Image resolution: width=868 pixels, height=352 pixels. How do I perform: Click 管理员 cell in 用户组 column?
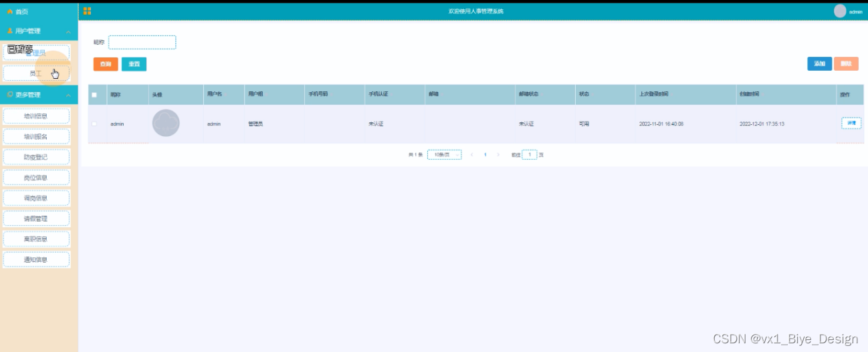click(x=255, y=124)
